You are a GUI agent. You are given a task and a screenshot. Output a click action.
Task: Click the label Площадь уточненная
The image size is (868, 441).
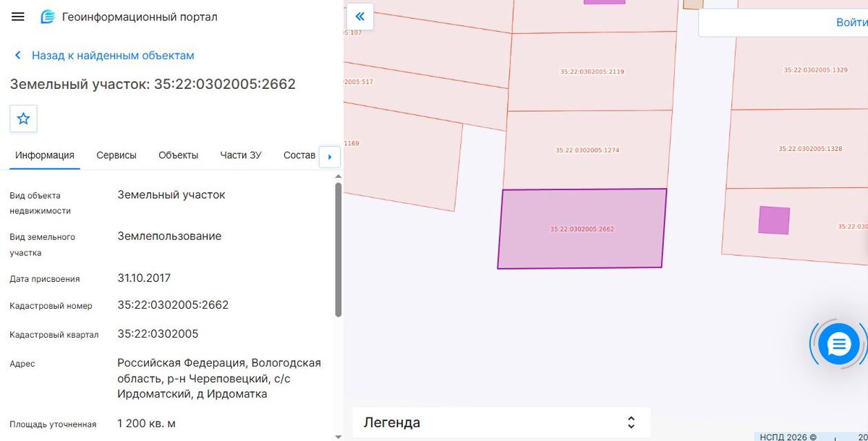pyautogui.click(x=53, y=424)
